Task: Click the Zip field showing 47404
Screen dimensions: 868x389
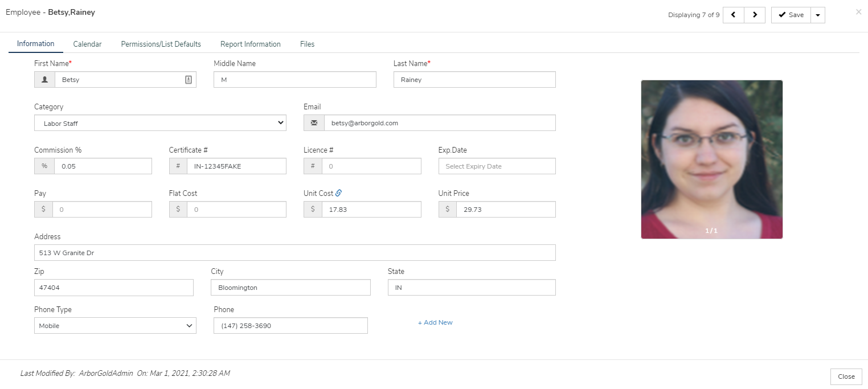Action: coord(114,288)
